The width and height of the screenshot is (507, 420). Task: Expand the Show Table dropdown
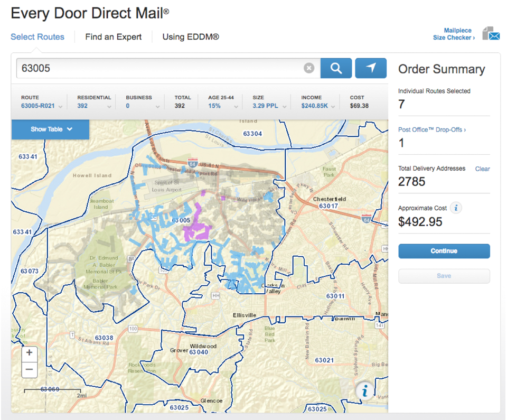(50, 129)
